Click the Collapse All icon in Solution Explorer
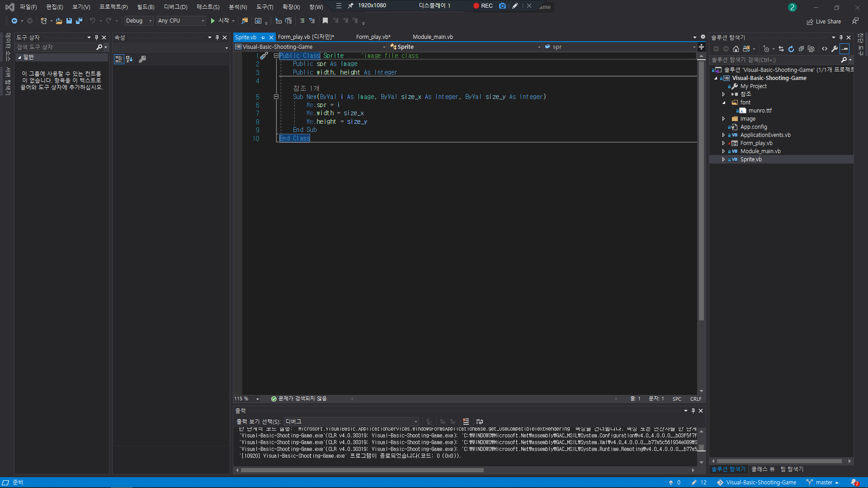This screenshot has height=488, width=868. 801,49
